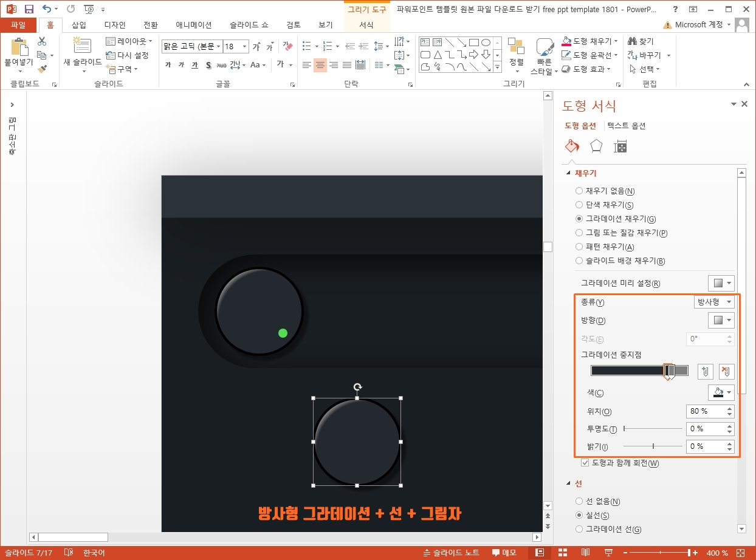756x560 pixels.
Task: Click the 밝기 brightness slider
Action: pyautogui.click(x=653, y=446)
